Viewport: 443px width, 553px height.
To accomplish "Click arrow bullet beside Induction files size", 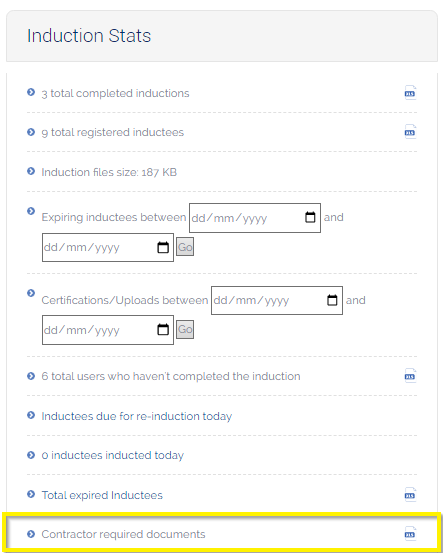I will (x=31, y=171).
